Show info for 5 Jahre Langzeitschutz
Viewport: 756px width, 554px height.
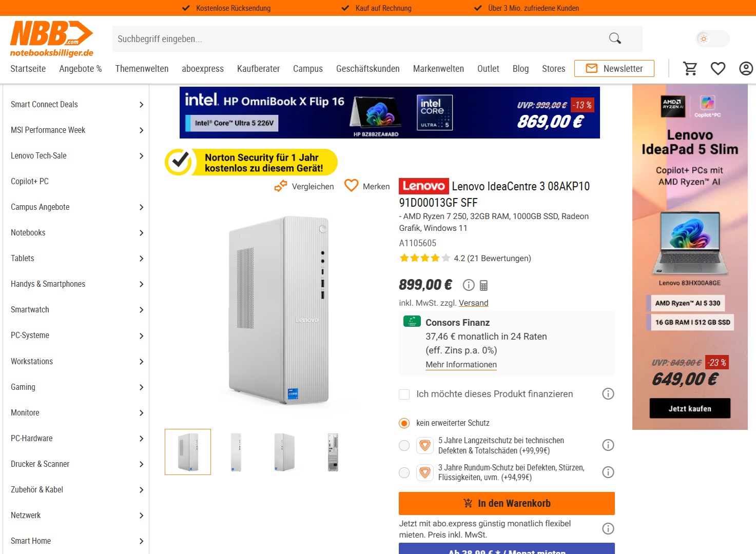[x=608, y=445]
